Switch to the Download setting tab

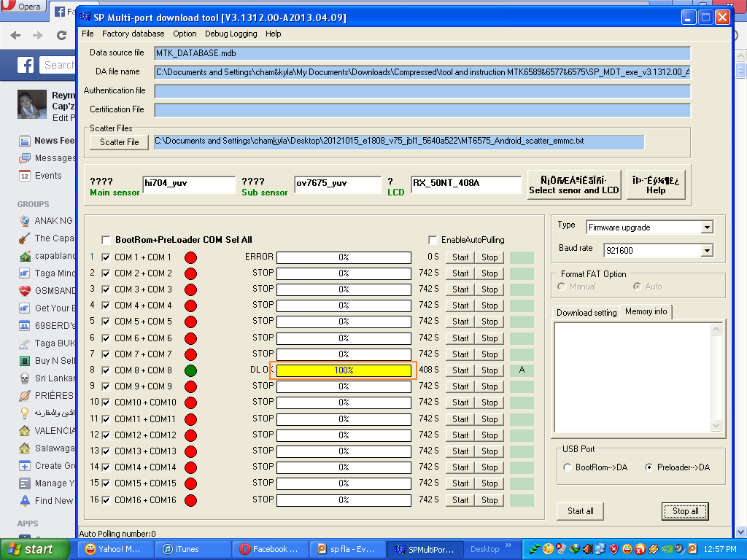(586, 312)
